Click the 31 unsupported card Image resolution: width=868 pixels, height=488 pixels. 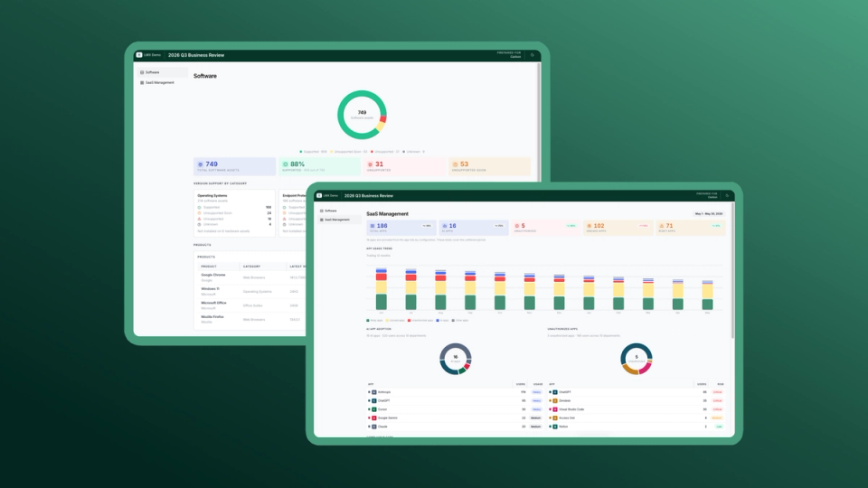pos(405,166)
